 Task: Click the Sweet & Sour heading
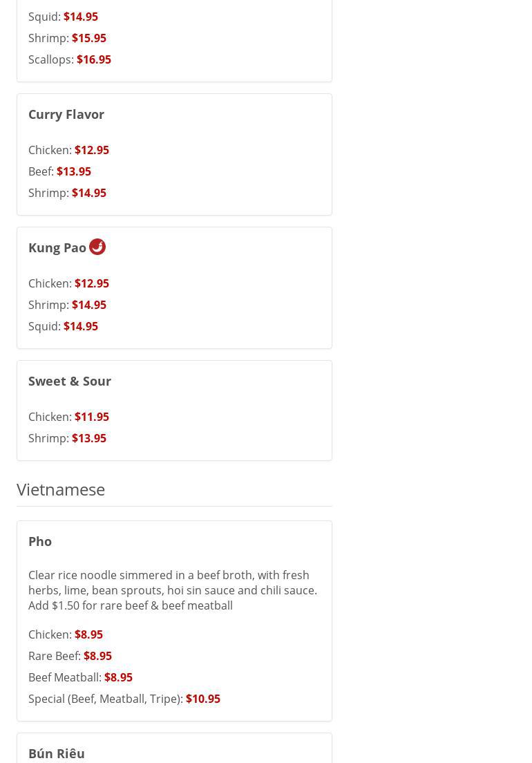[x=70, y=381]
